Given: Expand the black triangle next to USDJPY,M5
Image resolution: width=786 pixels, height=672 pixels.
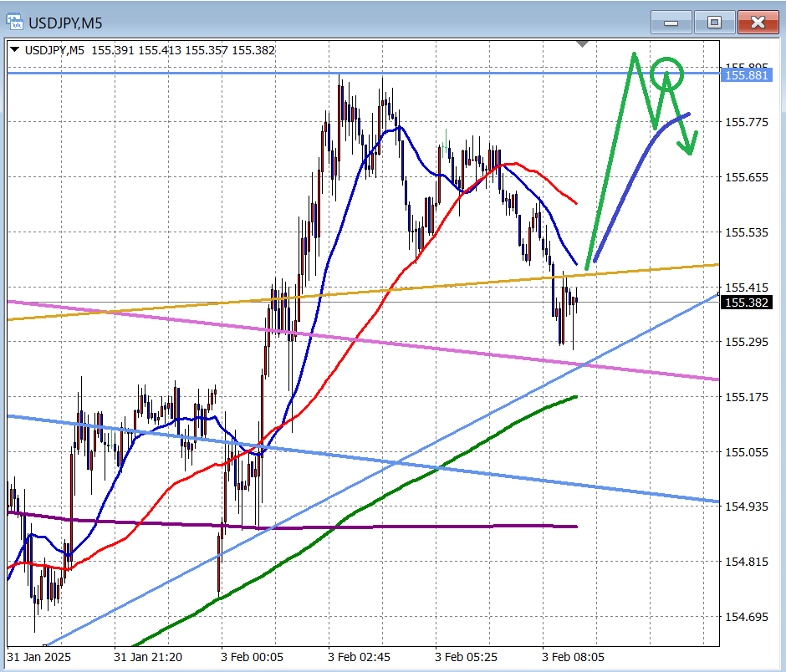Looking at the screenshot, I should (x=16, y=50).
